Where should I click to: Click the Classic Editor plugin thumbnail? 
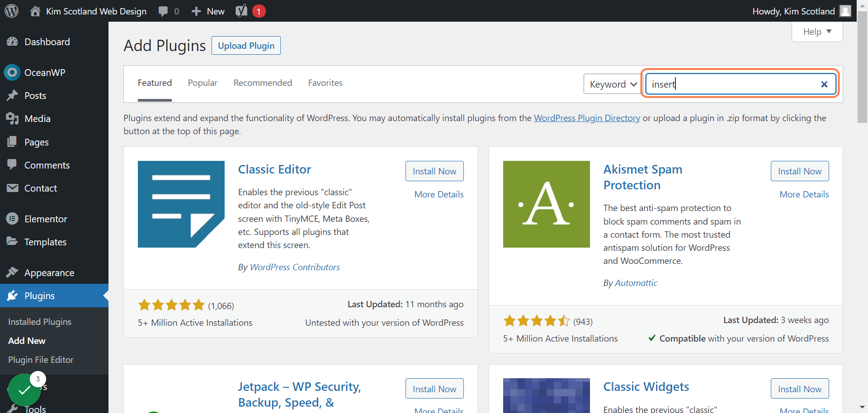pos(181,204)
